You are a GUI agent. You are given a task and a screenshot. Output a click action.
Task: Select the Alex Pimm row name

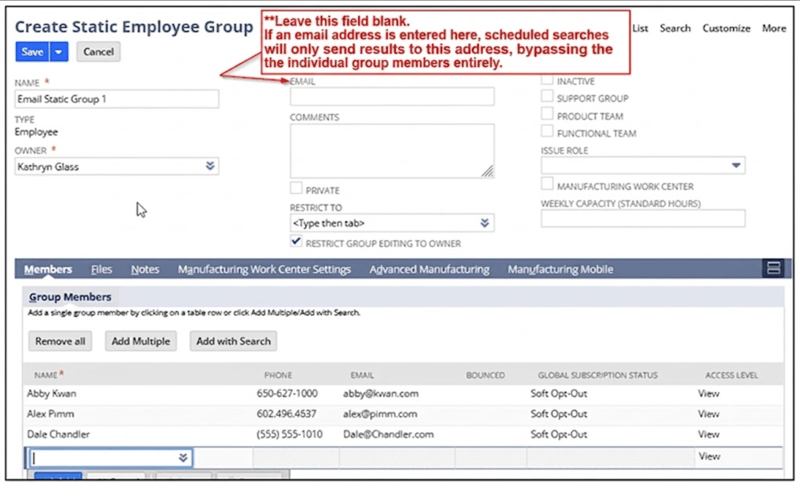coord(51,414)
